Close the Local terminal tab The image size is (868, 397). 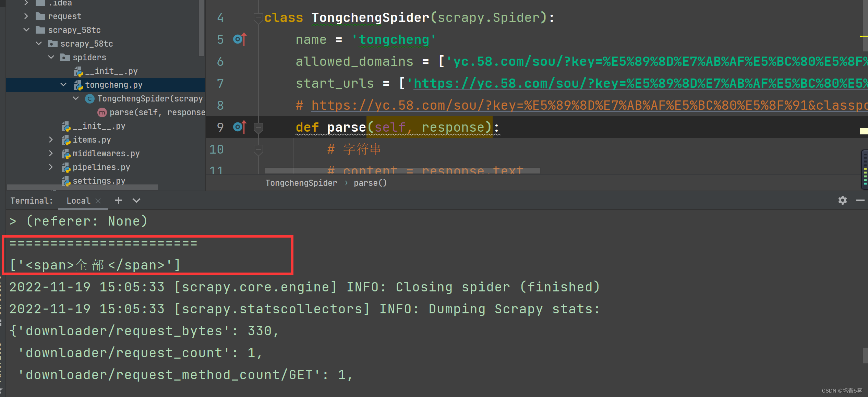coord(98,201)
